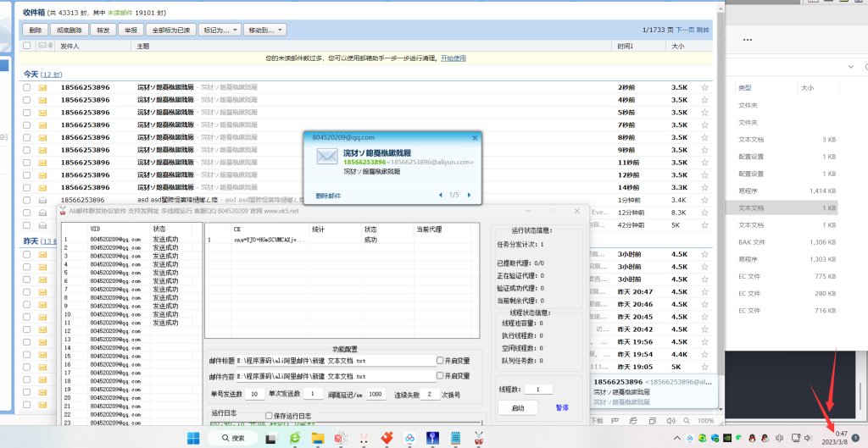Open the green browser icon on taskbar
This screenshot has width=868, height=448.
click(295, 438)
